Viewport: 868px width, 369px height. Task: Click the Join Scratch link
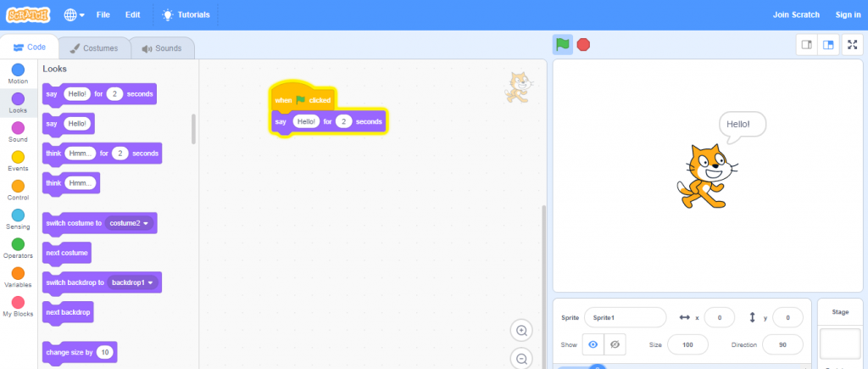[796, 15]
